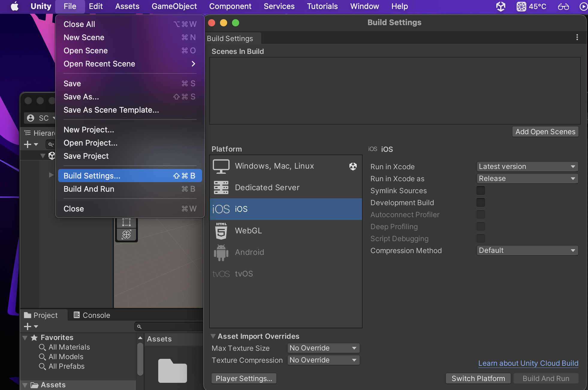
Task: Select Android platform
Action: [x=286, y=252]
